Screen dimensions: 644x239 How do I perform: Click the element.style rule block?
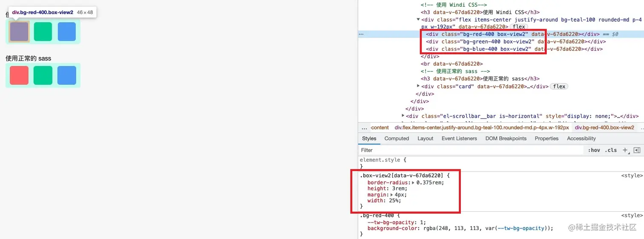pyautogui.click(x=501, y=163)
